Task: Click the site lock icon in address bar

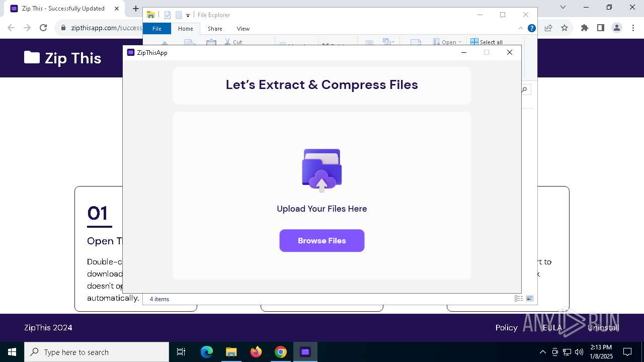Action: (x=63, y=28)
